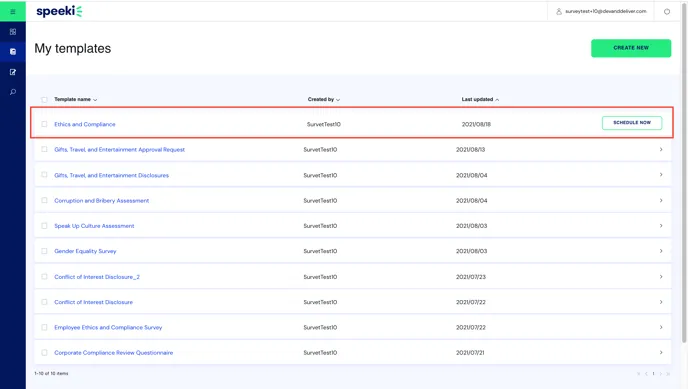Check the Employee Ethics and Compliance Survey checkbox

click(44, 327)
